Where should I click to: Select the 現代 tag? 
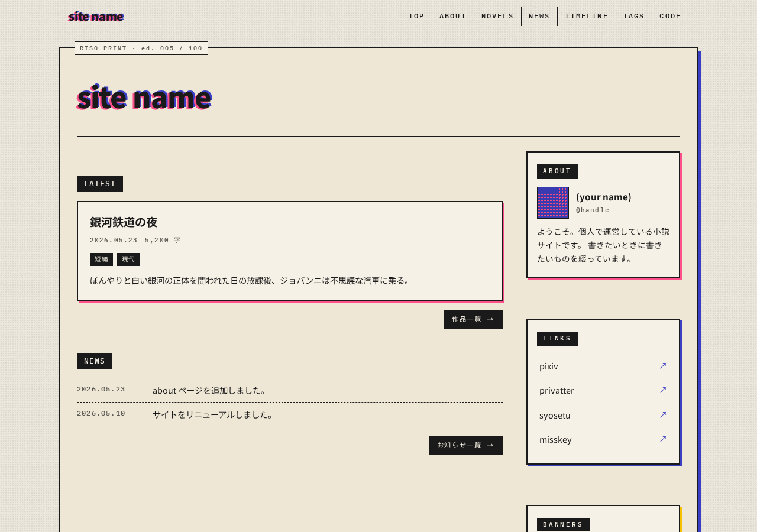(x=128, y=259)
